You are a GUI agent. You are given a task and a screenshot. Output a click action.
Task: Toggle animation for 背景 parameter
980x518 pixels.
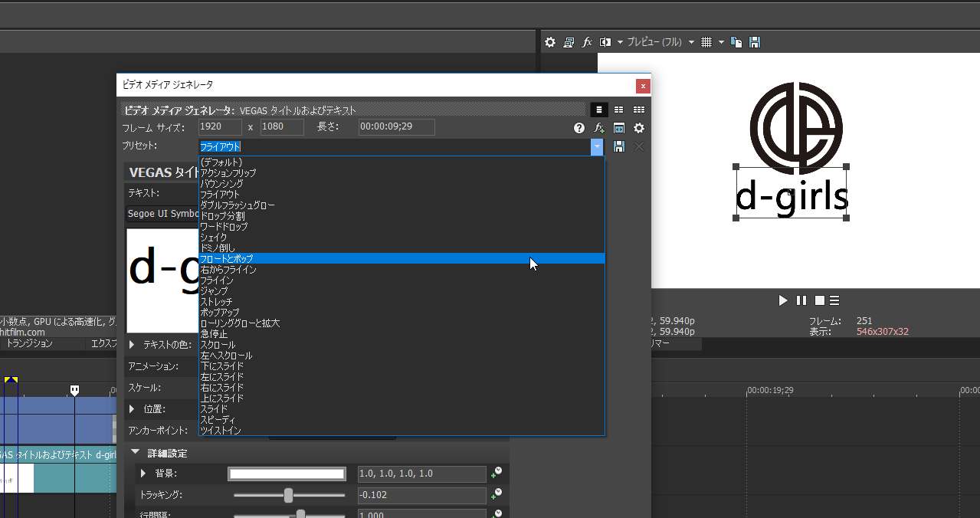(x=497, y=473)
